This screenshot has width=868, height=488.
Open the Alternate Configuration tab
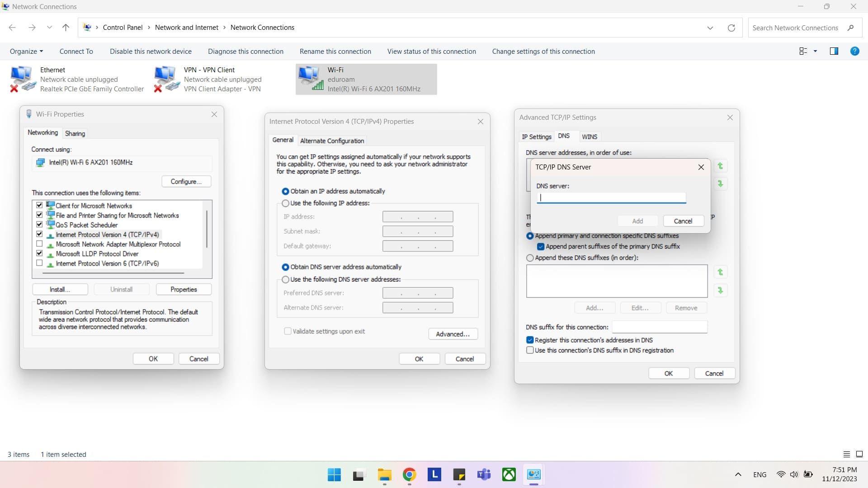point(332,141)
